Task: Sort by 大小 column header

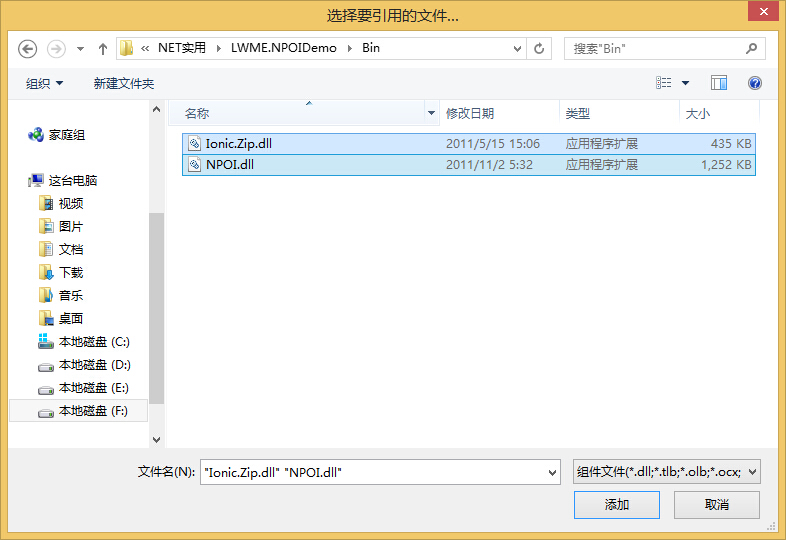Action: point(720,113)
